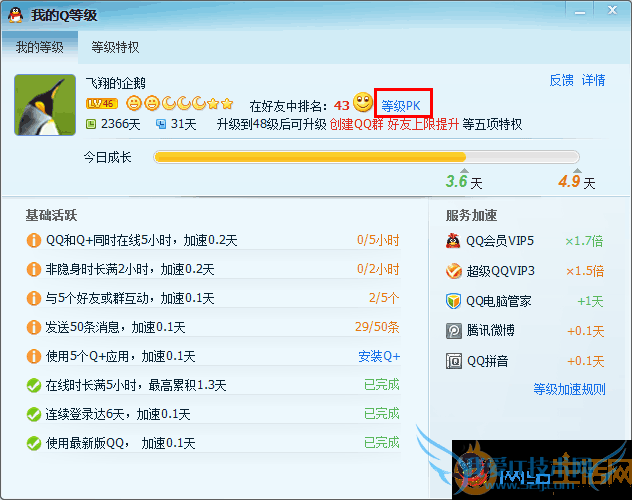Select the green check beside 在线时长满5小时
The image size is (632, 500).
[34, 385]
